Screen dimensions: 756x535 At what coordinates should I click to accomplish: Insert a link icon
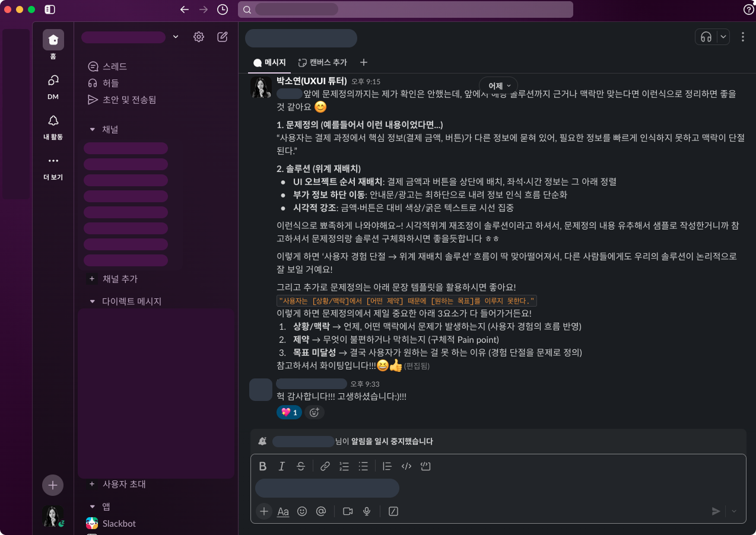click(x=325, y=466)
